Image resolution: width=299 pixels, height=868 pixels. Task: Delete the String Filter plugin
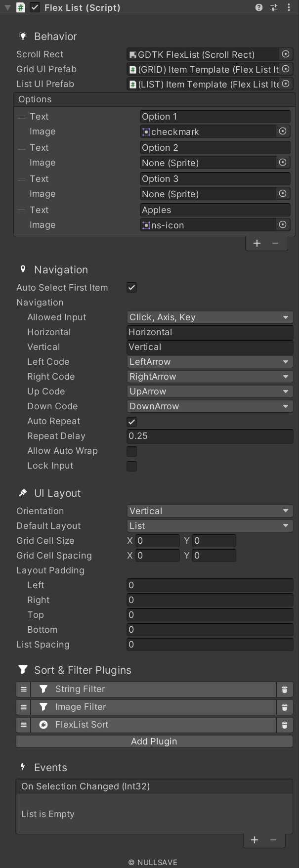click(285, 690)
